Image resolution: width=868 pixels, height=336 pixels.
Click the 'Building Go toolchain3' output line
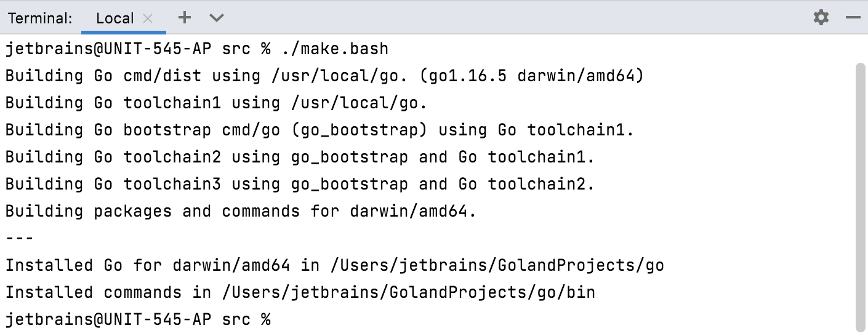[300, 184]
